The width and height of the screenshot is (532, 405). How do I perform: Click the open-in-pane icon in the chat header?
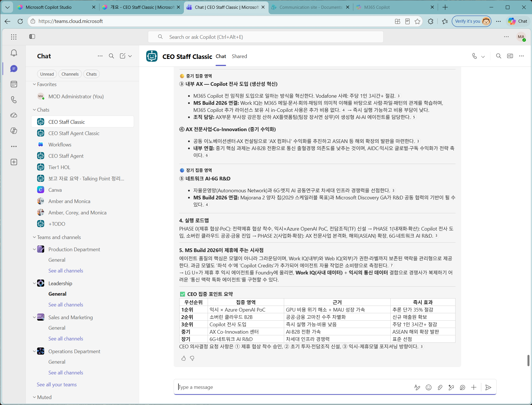(x=510, y=56)
